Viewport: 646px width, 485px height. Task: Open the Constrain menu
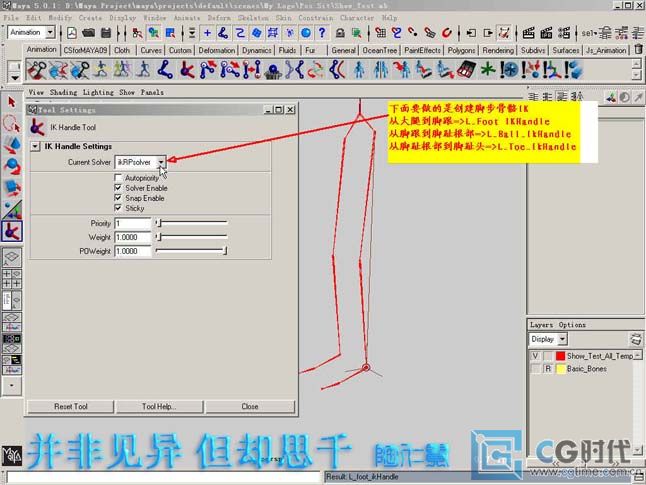[315, 18]
